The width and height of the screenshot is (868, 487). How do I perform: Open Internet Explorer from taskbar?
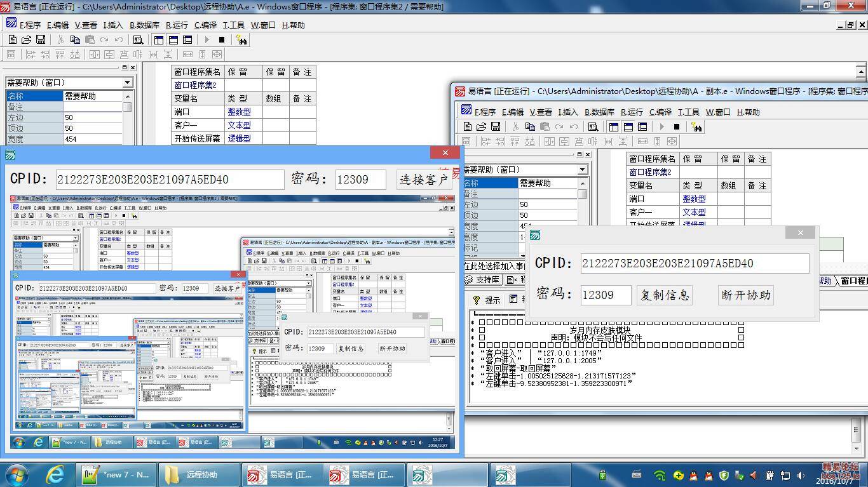[56, 474]
